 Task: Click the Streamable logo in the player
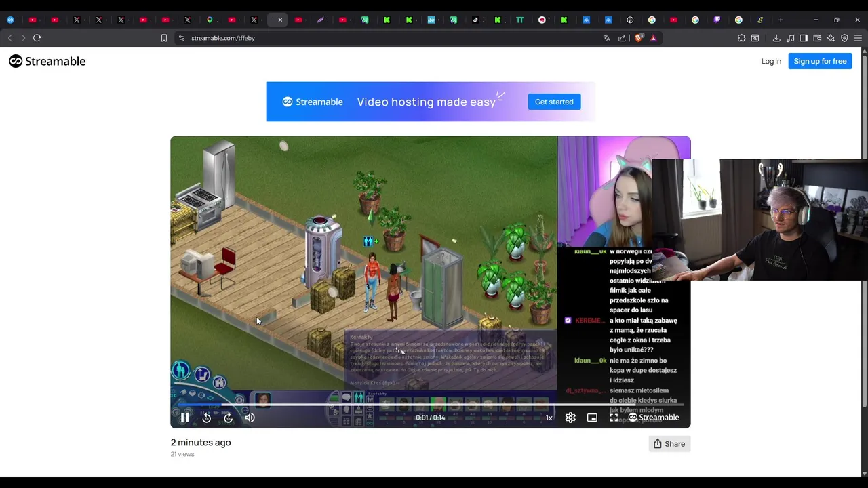(654, 418)
